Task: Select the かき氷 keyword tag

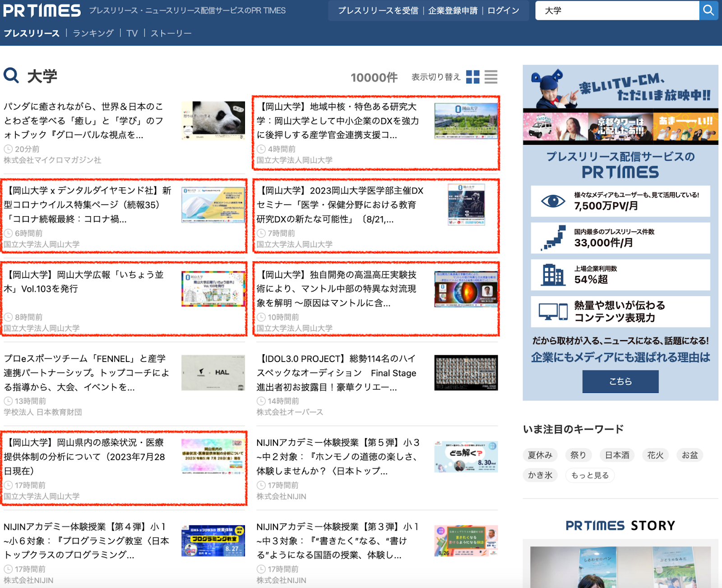Action: [x=540, y=475]
